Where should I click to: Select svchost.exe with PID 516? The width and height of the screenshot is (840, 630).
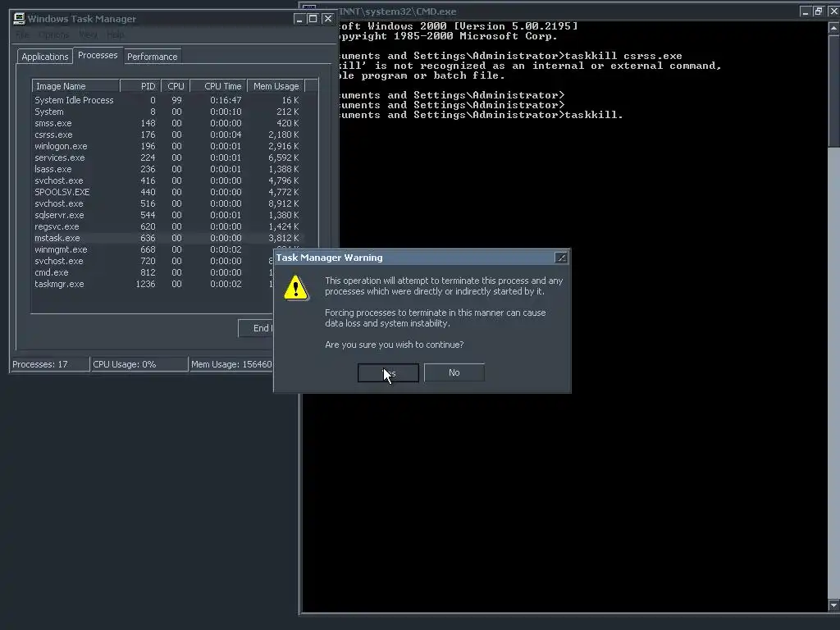(167, 203)
